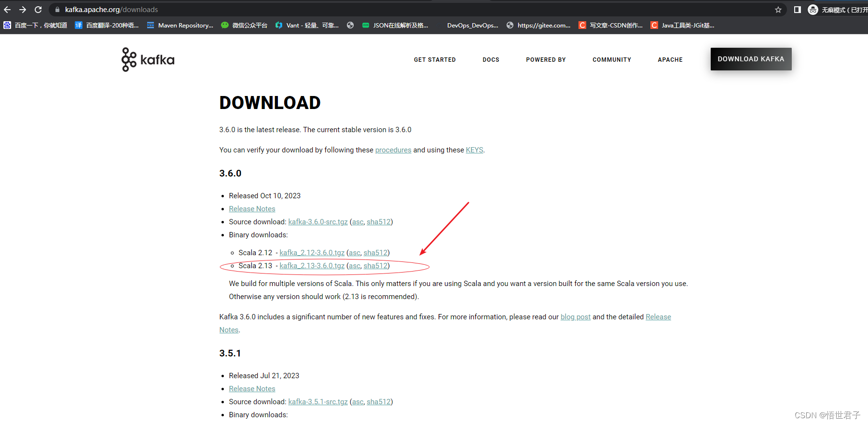Open 3.5.1 Release Notes link
This screenshot has width=868, height=424.
tap(252, 389)
